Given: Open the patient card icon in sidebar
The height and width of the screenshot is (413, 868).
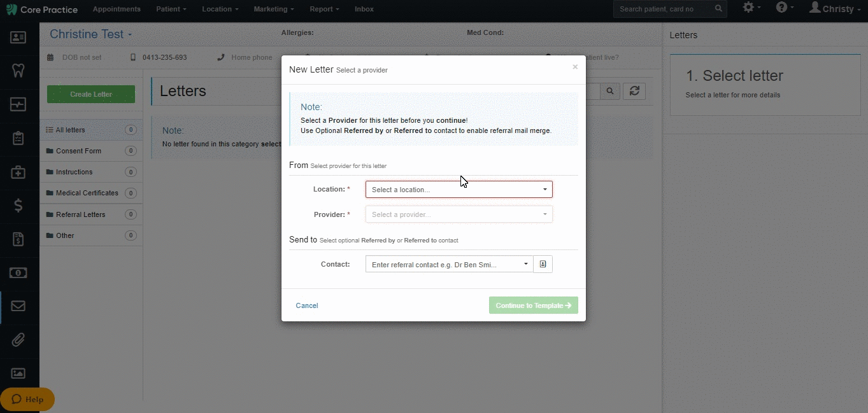Looking at the screenshot, I should (18, 38).
